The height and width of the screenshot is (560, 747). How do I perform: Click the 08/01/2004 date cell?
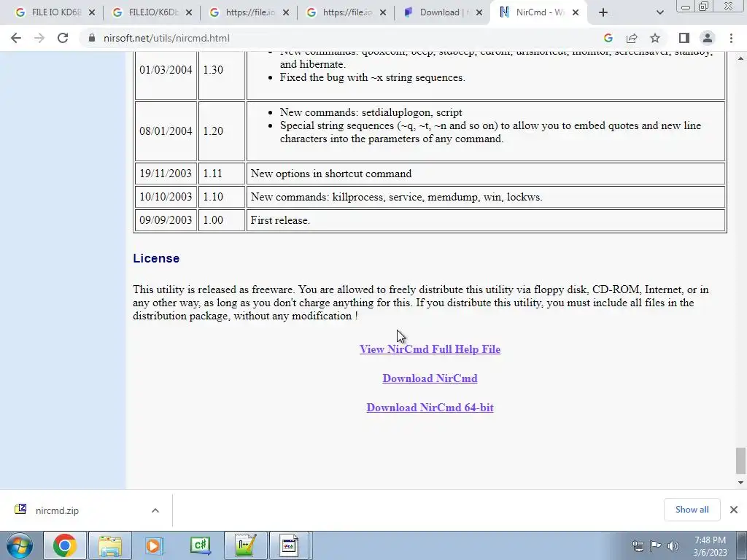[166, 131]
